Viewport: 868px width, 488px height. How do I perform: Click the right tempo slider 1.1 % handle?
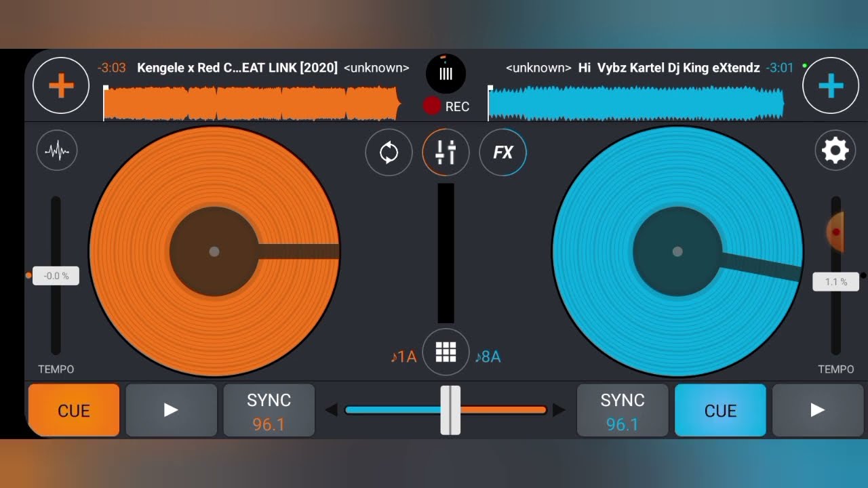click(x=835, y=281)
